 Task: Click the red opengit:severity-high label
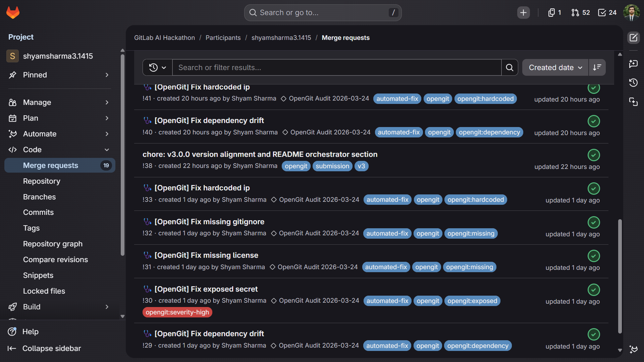pyautogui.click(x=177, y=312)
